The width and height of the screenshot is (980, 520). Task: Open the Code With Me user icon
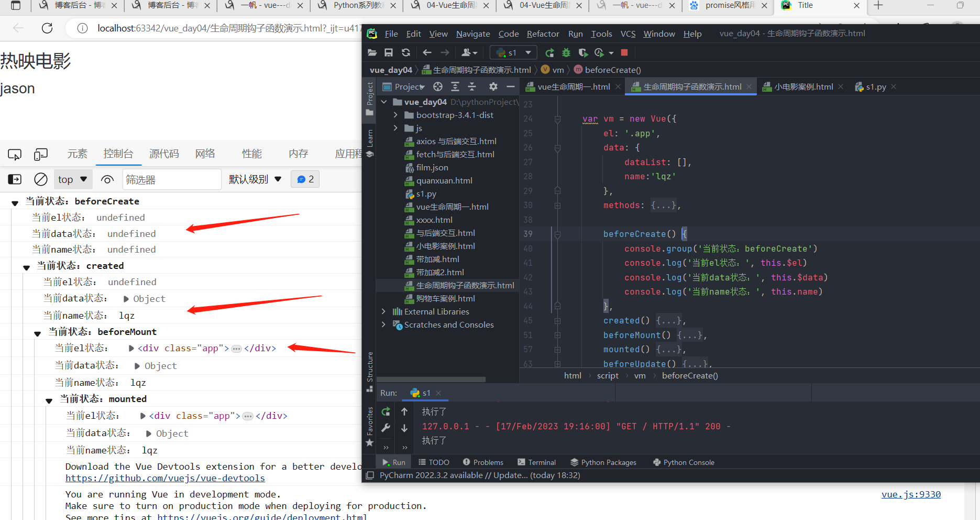click(469, 52)
